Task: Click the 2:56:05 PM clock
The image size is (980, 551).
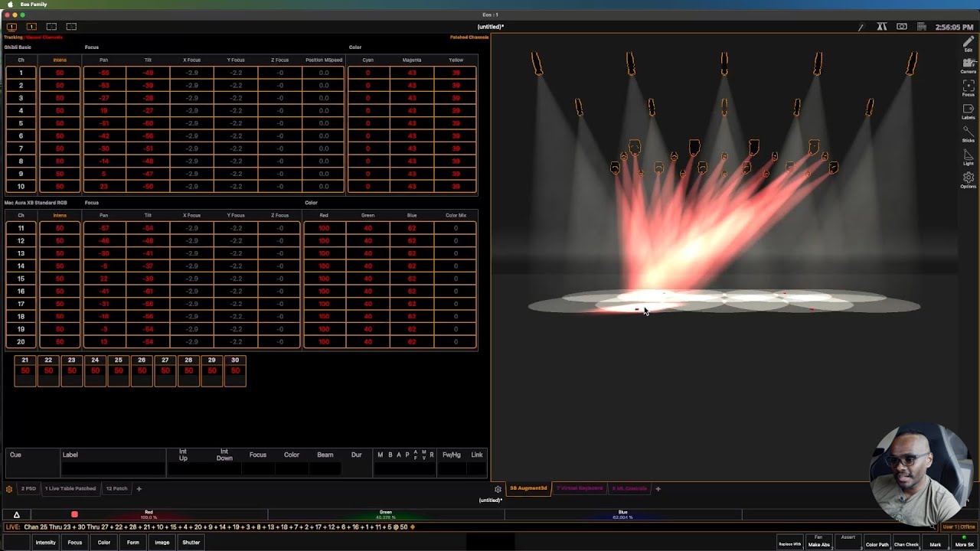Action: 954,28
